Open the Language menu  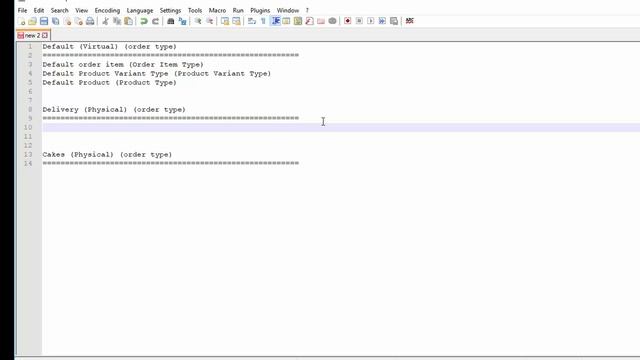(140, 10)
